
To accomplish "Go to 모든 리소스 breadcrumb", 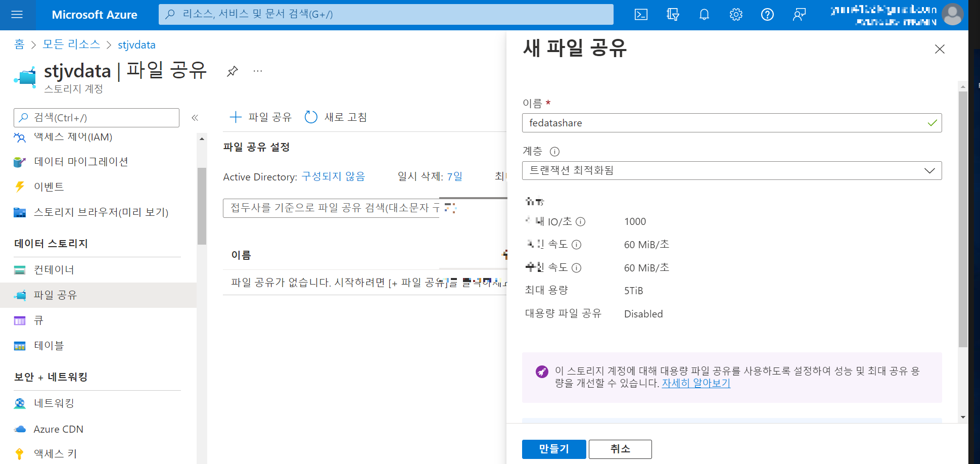I will pos(71,44).
